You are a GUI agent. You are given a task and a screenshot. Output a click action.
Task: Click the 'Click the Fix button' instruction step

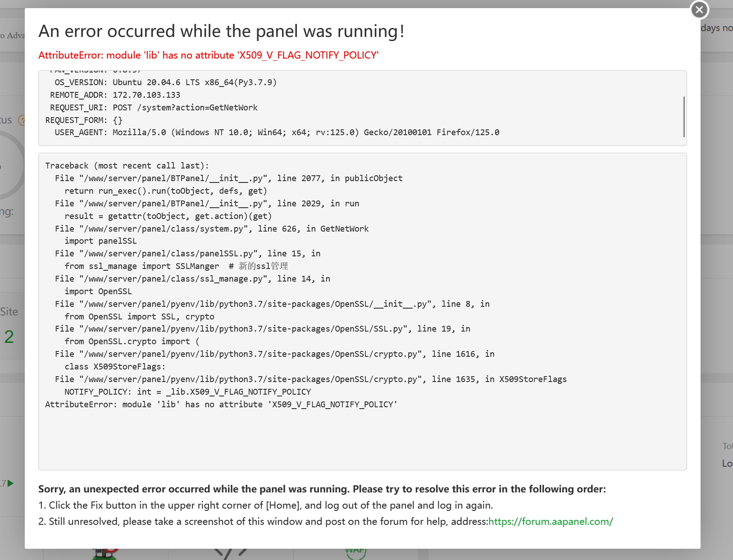tap(265, 505)
